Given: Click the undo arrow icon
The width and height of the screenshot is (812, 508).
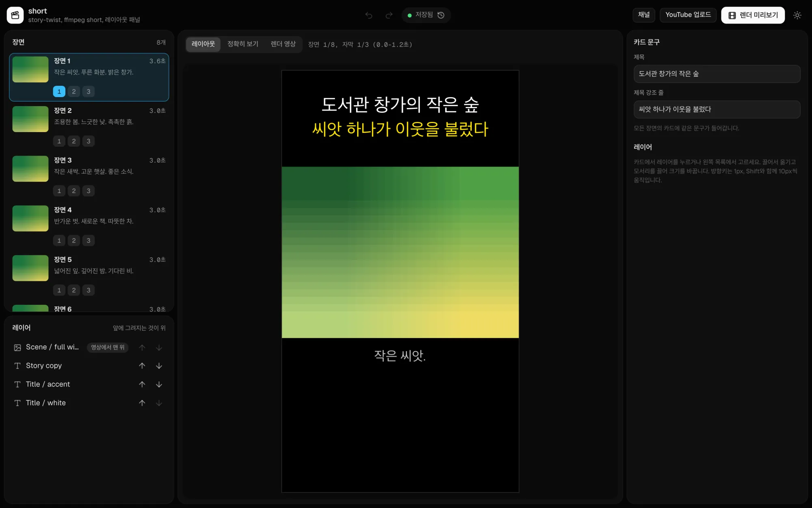Looking at the screenshot, I should (x=369, y=15).
